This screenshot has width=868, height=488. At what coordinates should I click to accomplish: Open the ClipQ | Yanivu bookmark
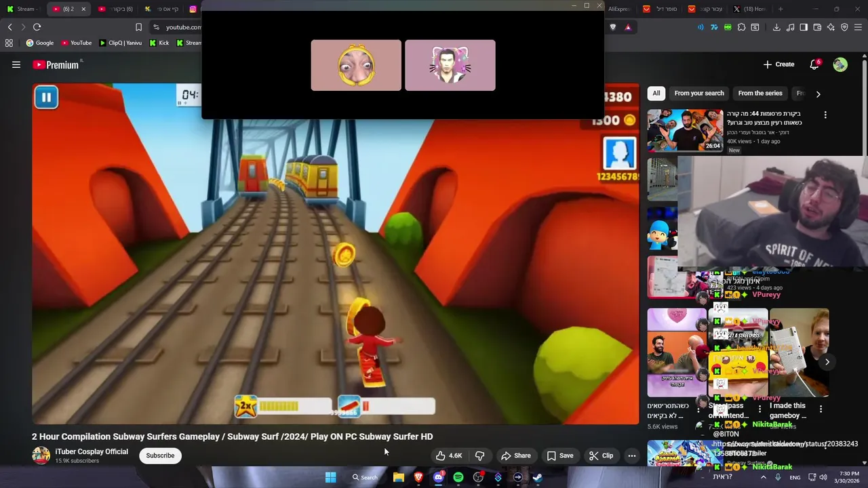point(121,43)
